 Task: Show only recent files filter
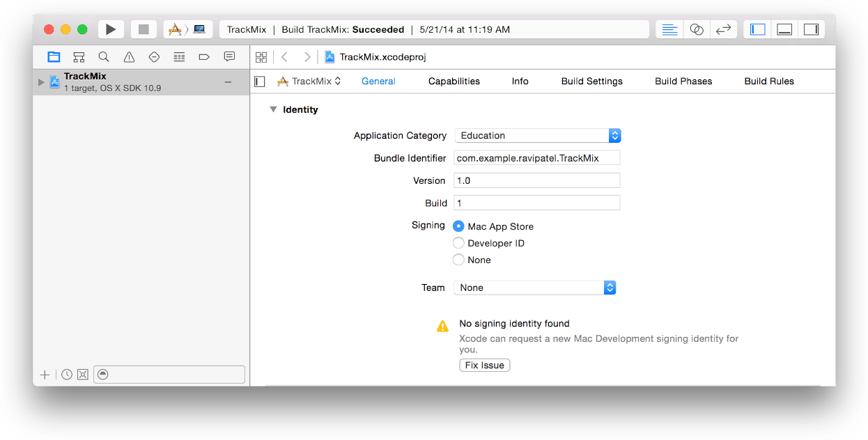click(x=66, y=375)
